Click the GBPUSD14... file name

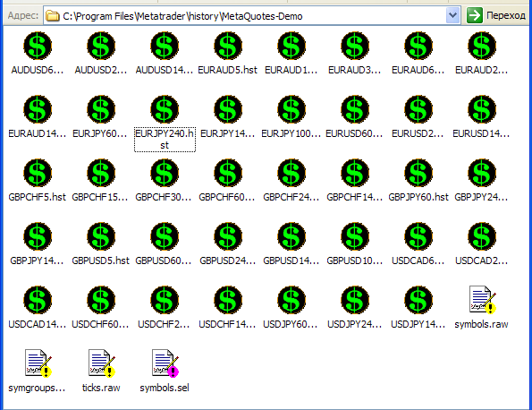click(291, 261)
